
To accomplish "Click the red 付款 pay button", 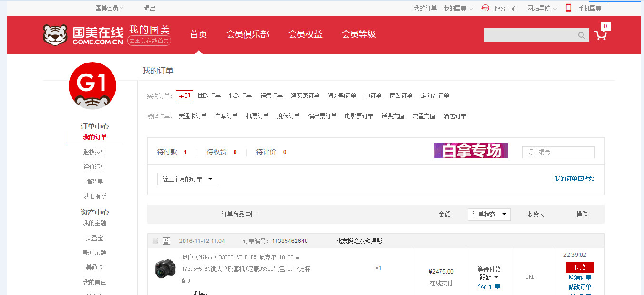I will pos(580,267).
